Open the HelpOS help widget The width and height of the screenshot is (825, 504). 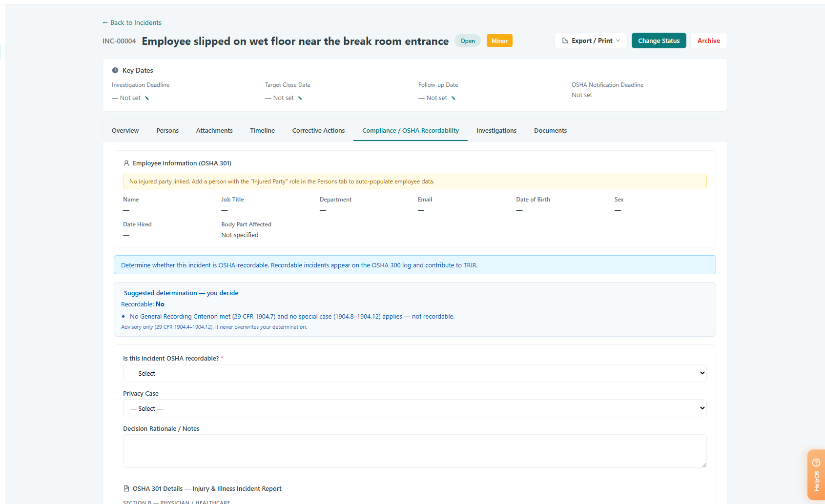(x=816, y=475)
